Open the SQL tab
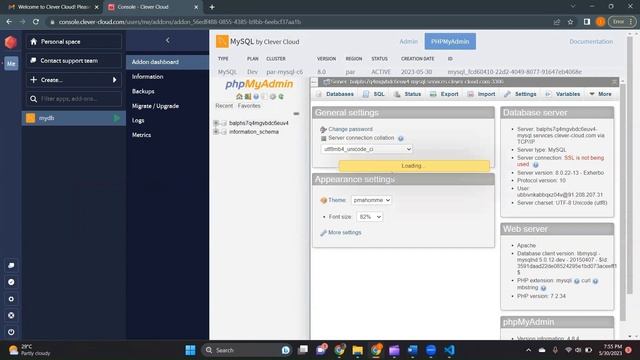 (x=374, y=94)
